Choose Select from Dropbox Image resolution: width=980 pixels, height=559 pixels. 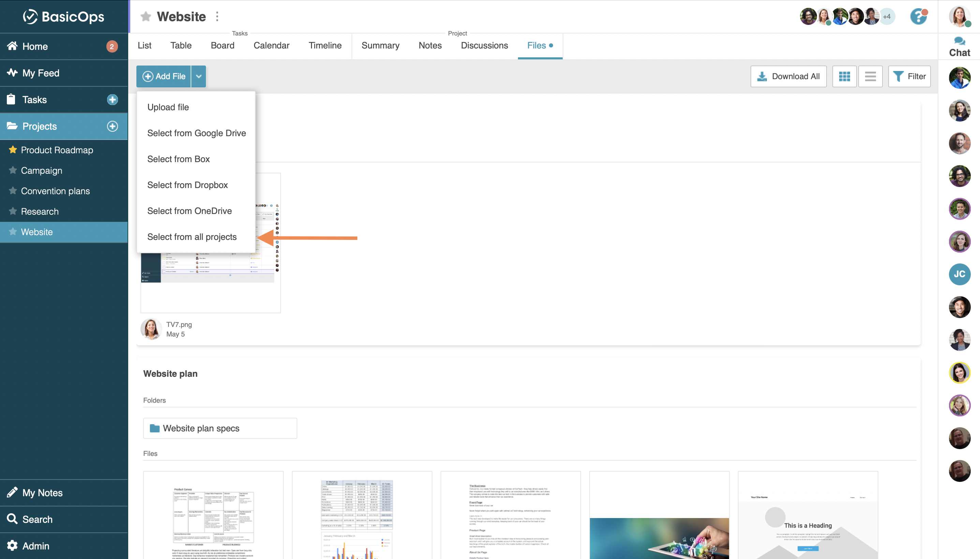click(x=196, y=185)
